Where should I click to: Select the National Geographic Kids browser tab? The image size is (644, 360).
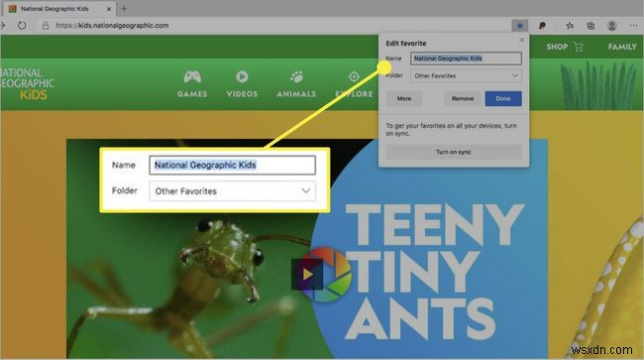point(60,8)
